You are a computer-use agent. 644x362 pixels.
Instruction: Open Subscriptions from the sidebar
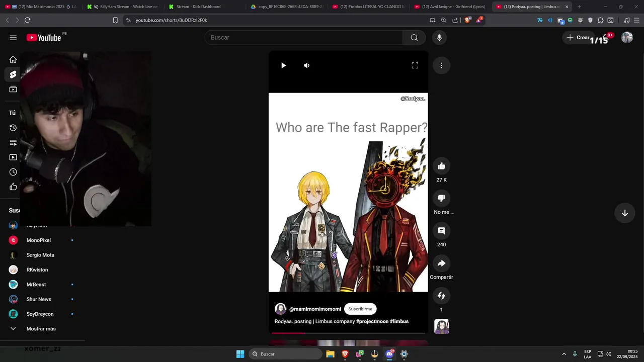pos(13,89)
